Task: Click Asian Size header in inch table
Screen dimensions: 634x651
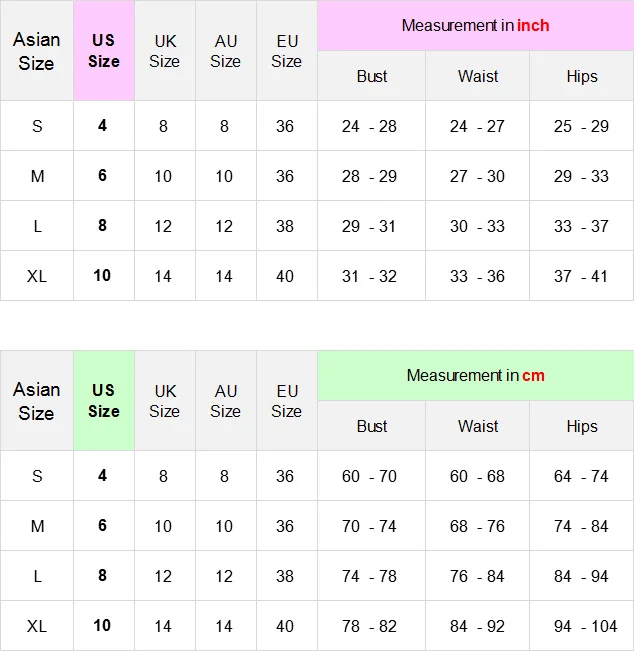Action: point(37,51)
